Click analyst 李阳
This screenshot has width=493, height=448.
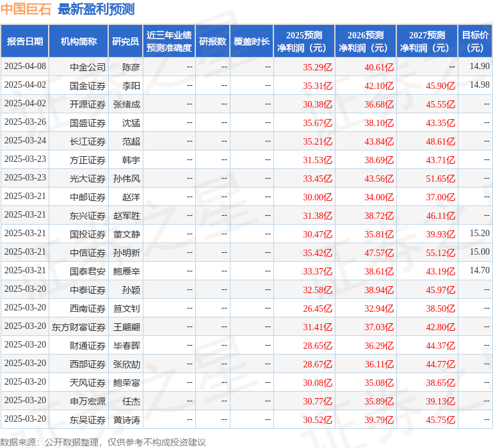[131, 86]
